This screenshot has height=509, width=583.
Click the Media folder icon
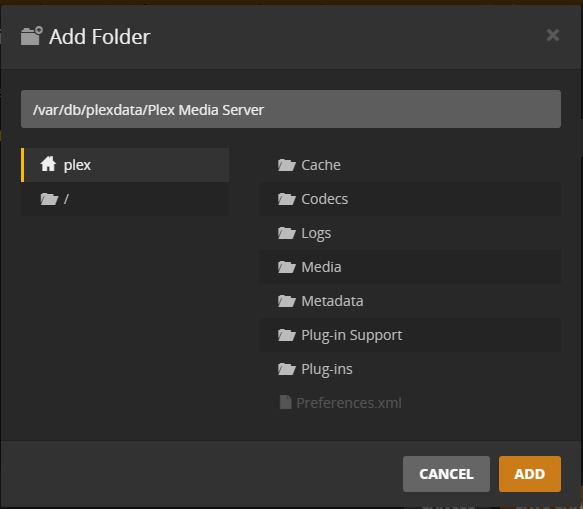click(x=287, y=267)
